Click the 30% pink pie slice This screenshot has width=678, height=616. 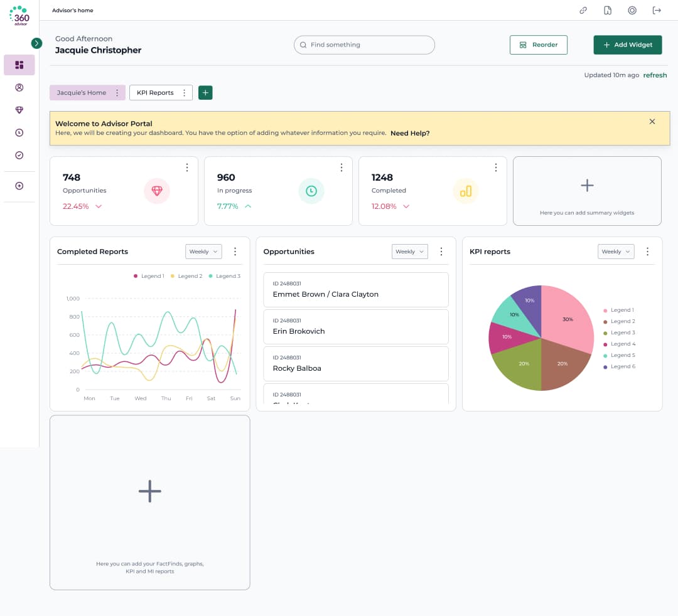pos(568,319)
